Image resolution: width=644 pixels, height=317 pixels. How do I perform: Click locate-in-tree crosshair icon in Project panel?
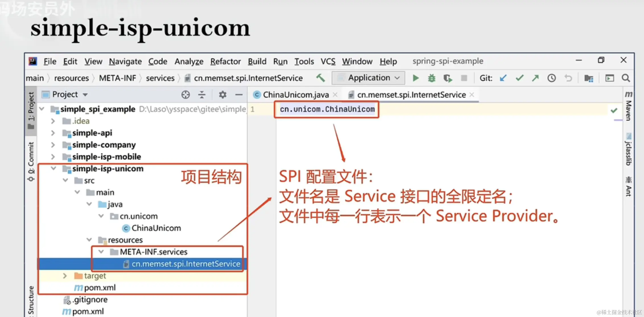[185, 95]
